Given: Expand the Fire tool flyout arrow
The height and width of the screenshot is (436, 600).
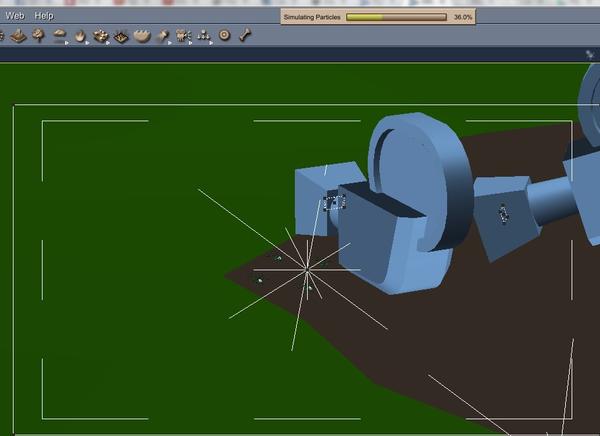Looking at the screenshot, I should [x=88, y=43].
